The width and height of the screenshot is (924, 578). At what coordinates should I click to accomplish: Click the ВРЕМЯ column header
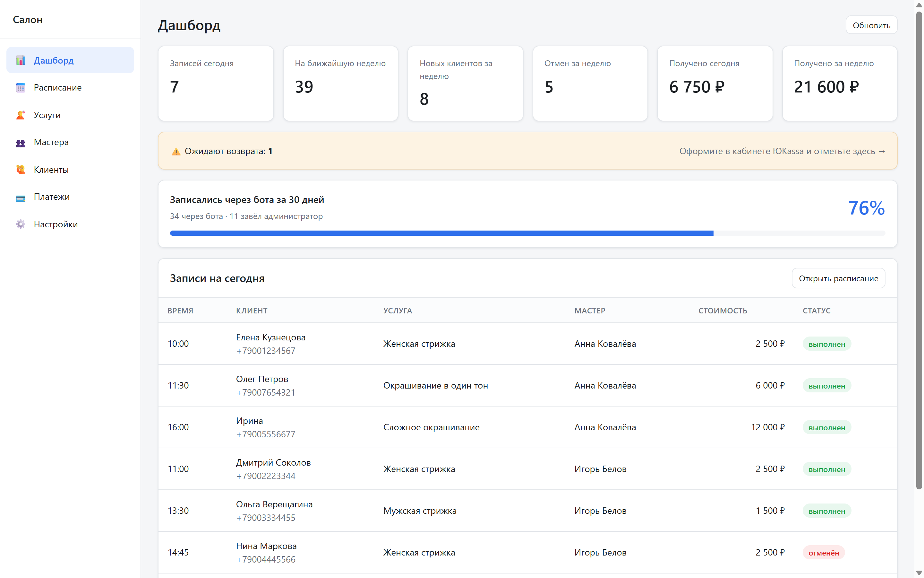point(180,311)
